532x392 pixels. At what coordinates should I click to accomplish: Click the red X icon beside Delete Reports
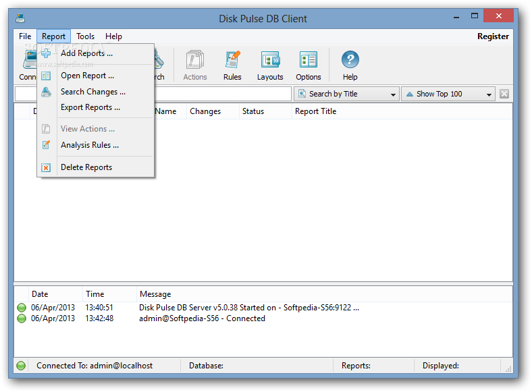tap(46, 167)
